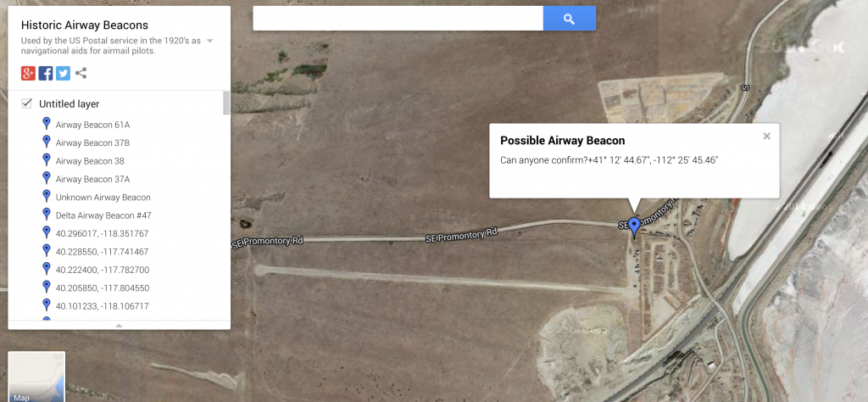Select Unknown Airway Beacon entry
This screenshot has height=402, width=868.
coord(103,197)
